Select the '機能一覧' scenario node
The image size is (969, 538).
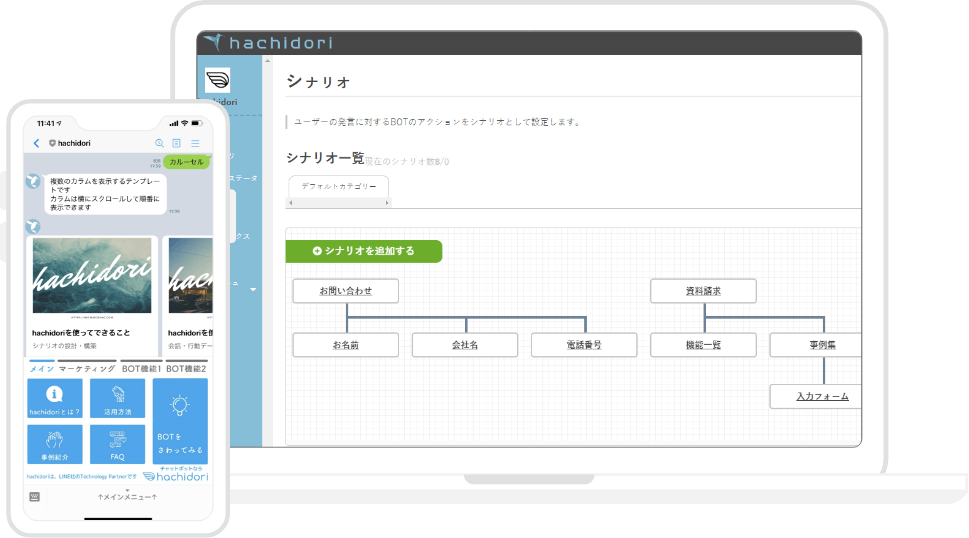703,345
